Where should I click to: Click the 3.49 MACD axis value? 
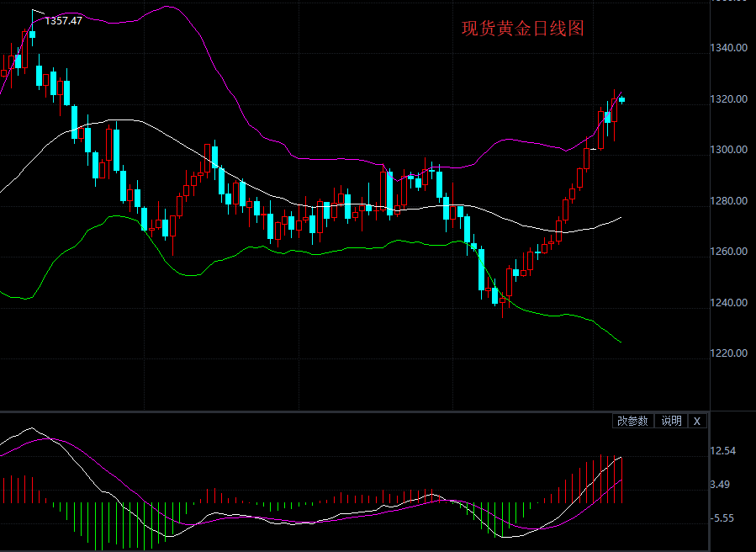click(x=720, y=485)
